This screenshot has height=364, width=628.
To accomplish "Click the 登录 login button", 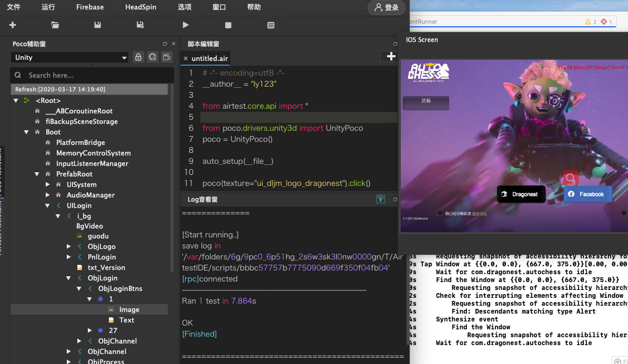I will (x=387, y=7).
